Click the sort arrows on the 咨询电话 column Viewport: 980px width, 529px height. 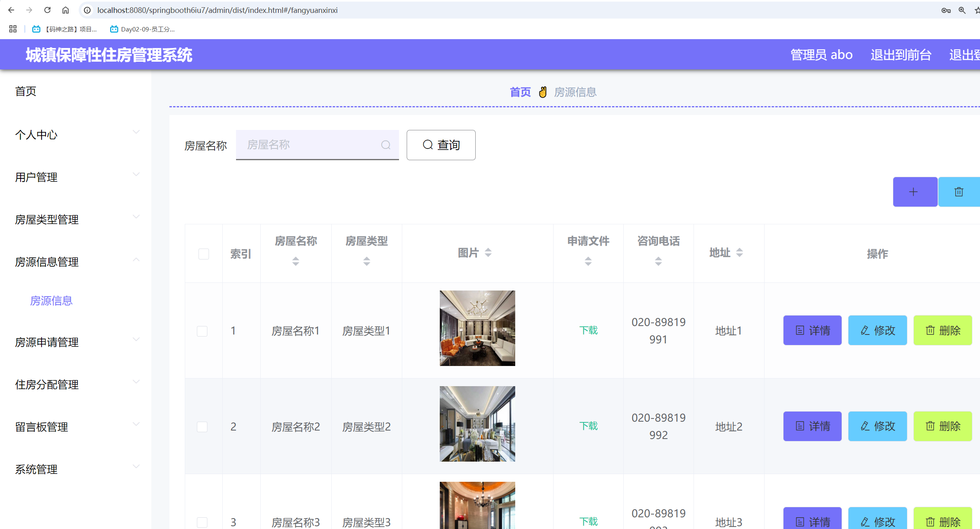pos(658,261)
